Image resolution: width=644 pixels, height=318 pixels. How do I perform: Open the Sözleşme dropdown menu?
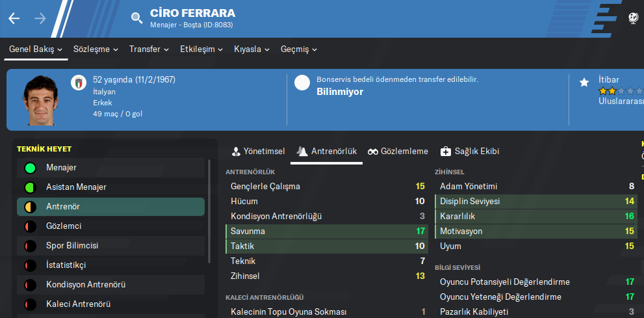96,49
